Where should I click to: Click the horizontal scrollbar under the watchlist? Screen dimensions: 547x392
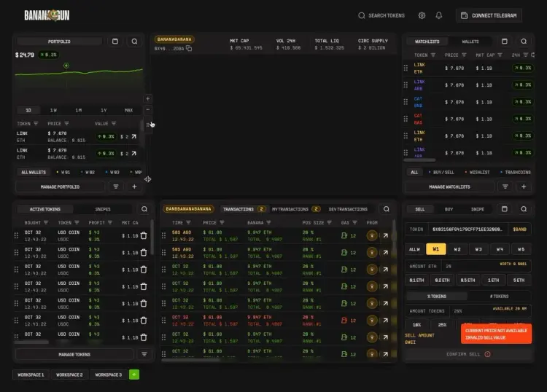(421, 159)
